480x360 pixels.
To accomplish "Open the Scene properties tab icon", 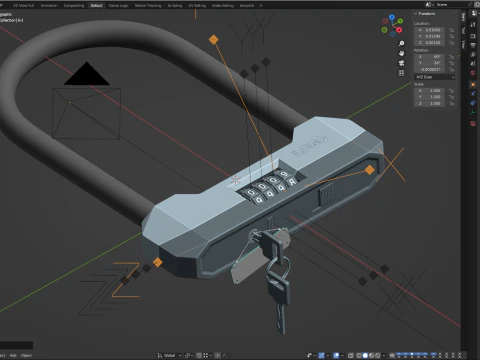I will click(x=473, y=63).
